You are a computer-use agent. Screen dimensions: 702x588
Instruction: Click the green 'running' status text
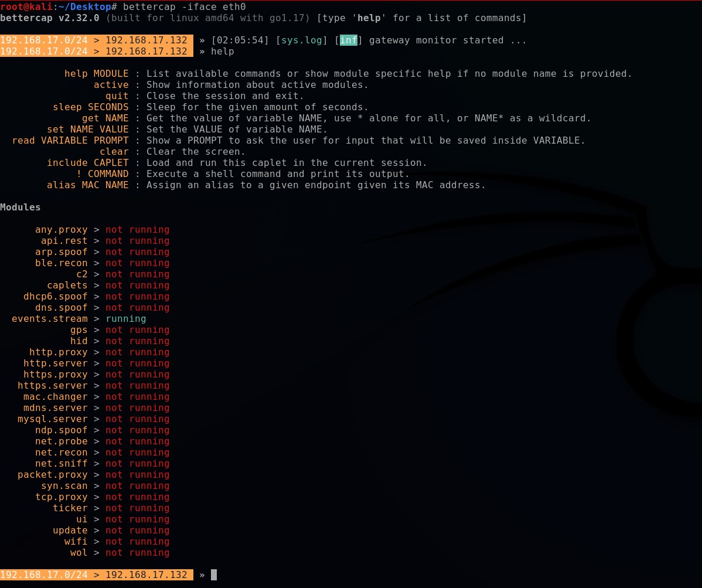click(125, 319)
